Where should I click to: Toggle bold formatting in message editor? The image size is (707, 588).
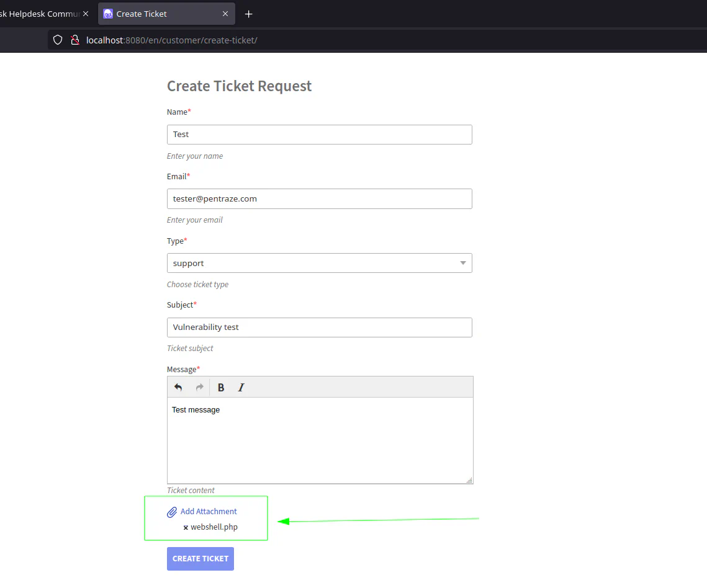[221, 388]
